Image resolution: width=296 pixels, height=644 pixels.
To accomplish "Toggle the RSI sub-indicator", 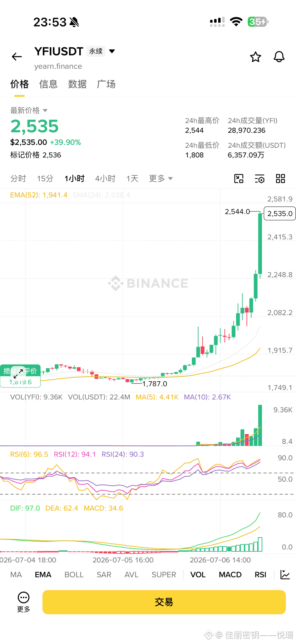I will tap(260, 575).
